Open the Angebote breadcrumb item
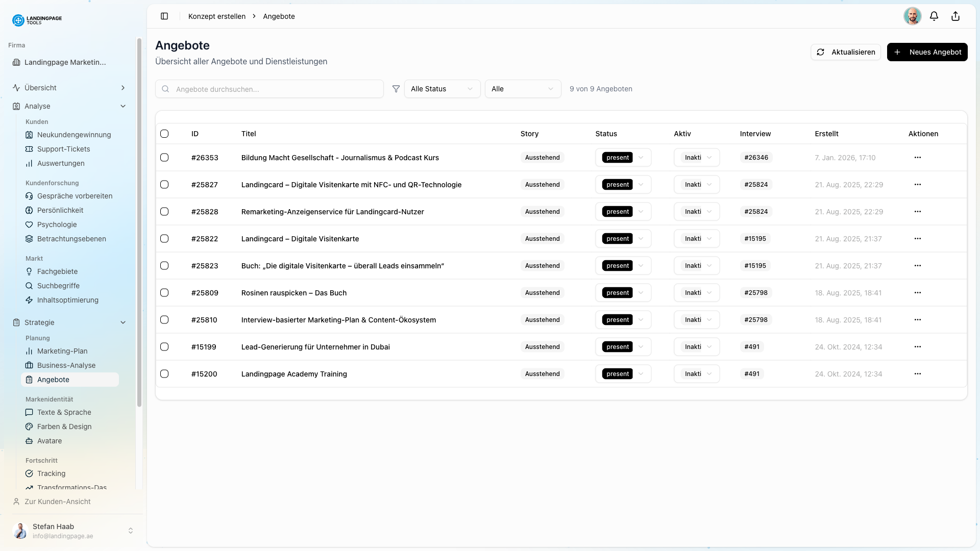The width and height of the screenshot is (980, 551). [279, 16]
